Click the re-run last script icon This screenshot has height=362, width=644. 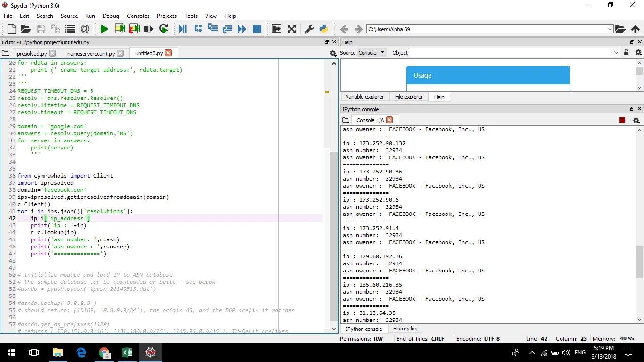(x=164, y=29)
